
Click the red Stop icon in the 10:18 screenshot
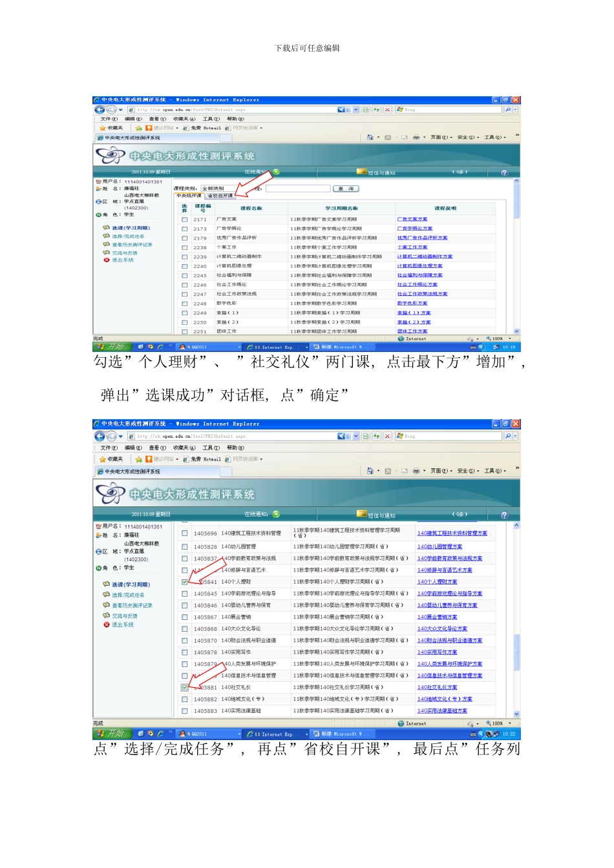(x=387, y=110)
